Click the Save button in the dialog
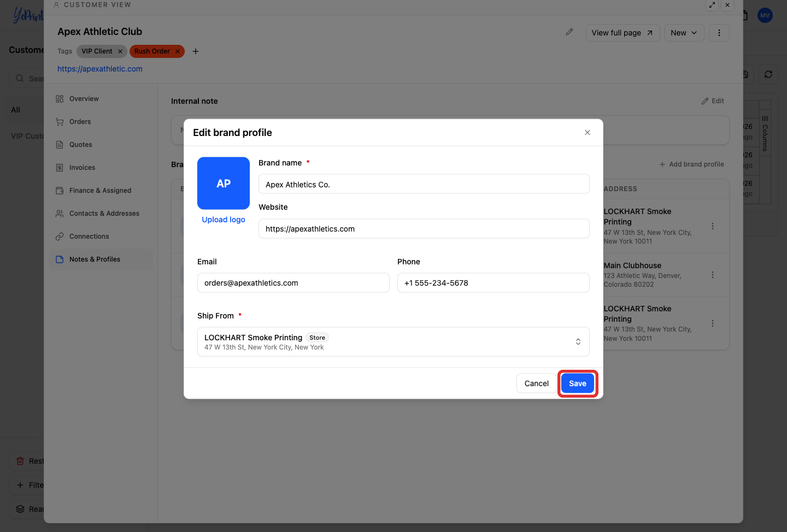The width and height of the screenshot is (787, 532). pyautogui.click(x=578, y=383)
